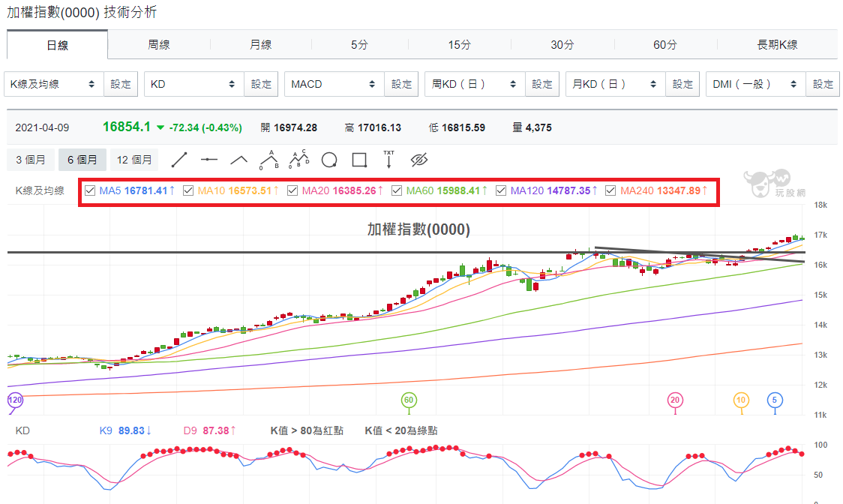
Task: Open the K線及均線 indicator dropdown
Action: pyautogui.click(x=54, y=84)
